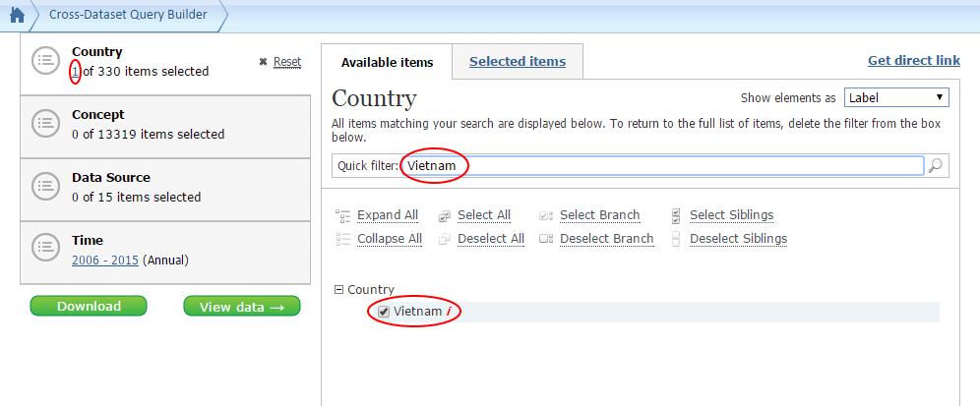The width and height of the screenshot is (980, 406).
Task: Expand All tree items
Action: click(387, 215)
